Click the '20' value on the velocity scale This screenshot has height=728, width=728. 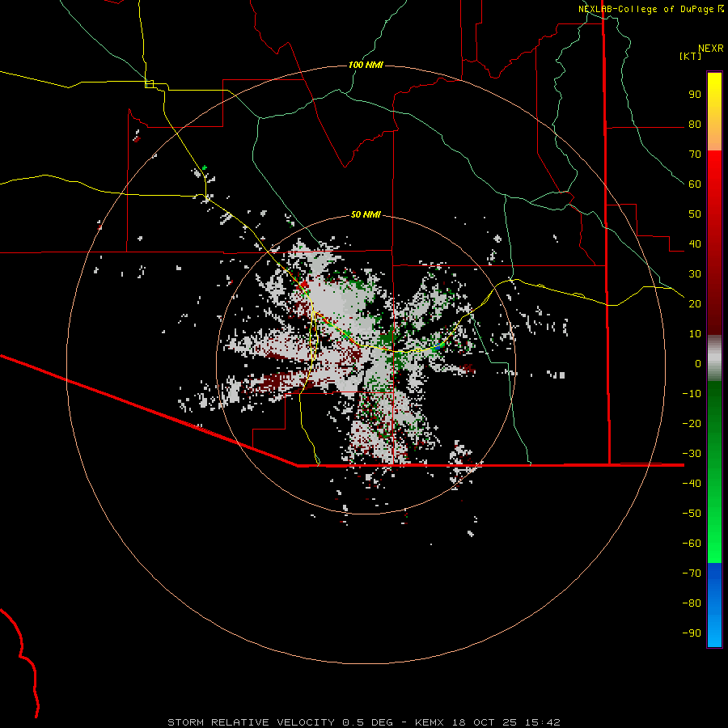695,303
